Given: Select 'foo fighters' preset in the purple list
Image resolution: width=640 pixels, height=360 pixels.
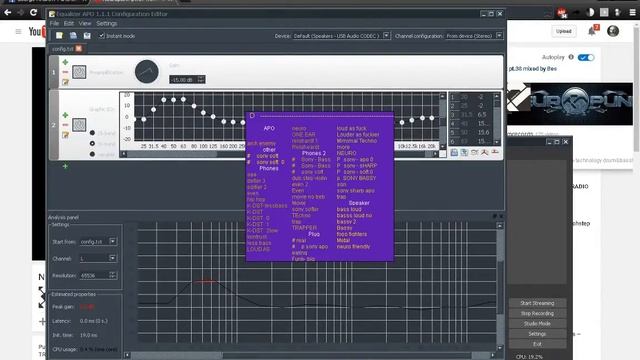Looking at the screenshot, I should (352, 234).
